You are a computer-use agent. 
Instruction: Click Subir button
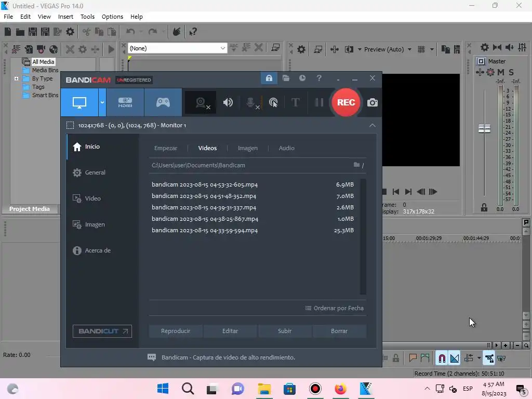285,331
